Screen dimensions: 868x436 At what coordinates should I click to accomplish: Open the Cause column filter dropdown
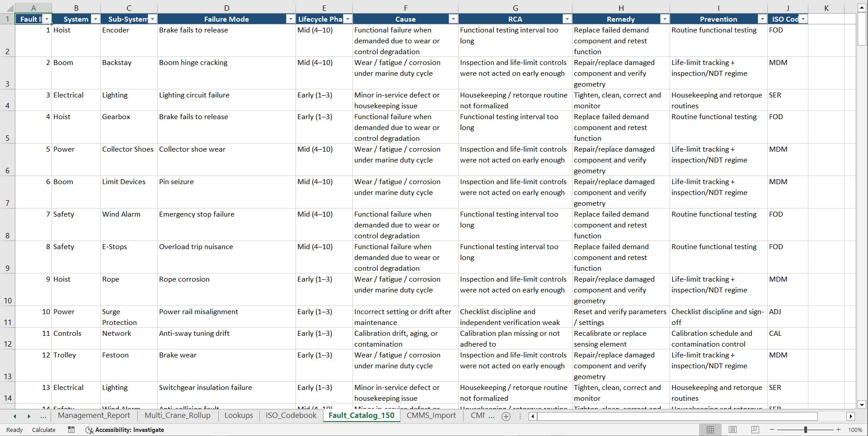(453, 19)
